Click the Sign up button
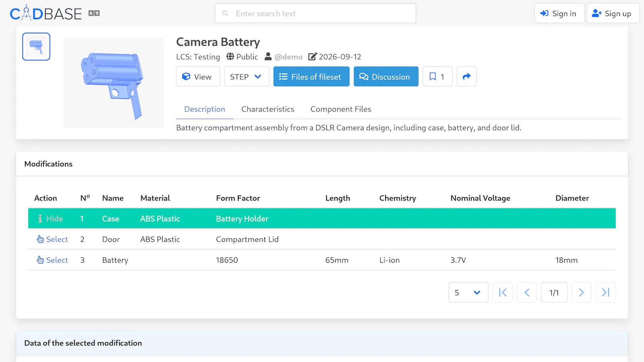 (613, 13)
